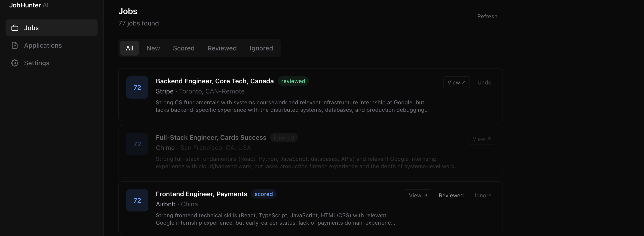The height and width of the screenshot is (236, 644).
Task: Open the Ignored jobs tab
Action: (x=261, y=48)
